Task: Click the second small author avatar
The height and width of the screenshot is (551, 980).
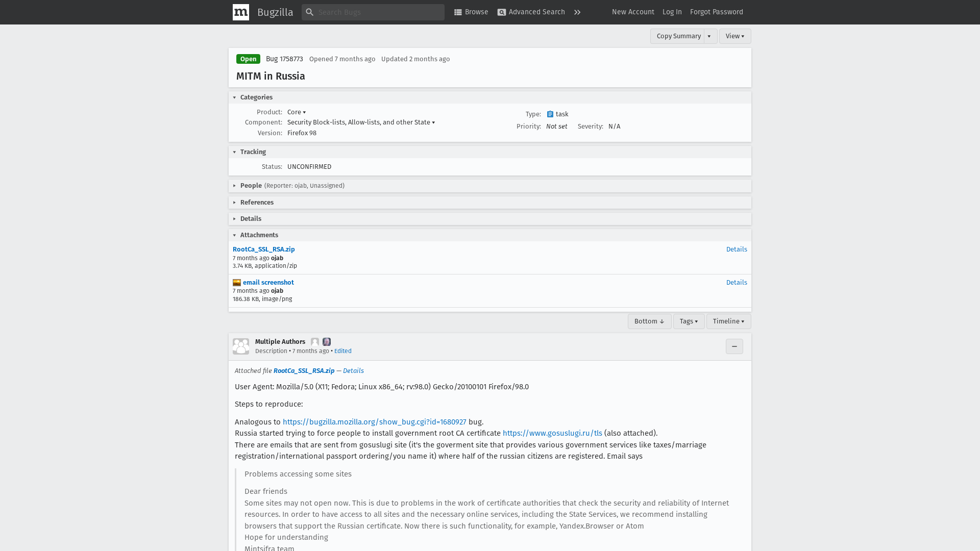Action: (x=327, y=342)
